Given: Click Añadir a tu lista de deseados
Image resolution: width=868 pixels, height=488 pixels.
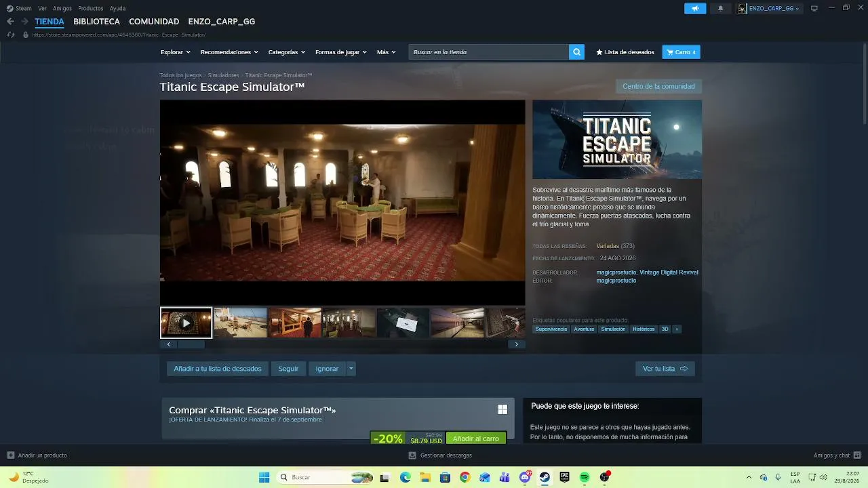Looking at the screenshot, I should click(218, 369).
